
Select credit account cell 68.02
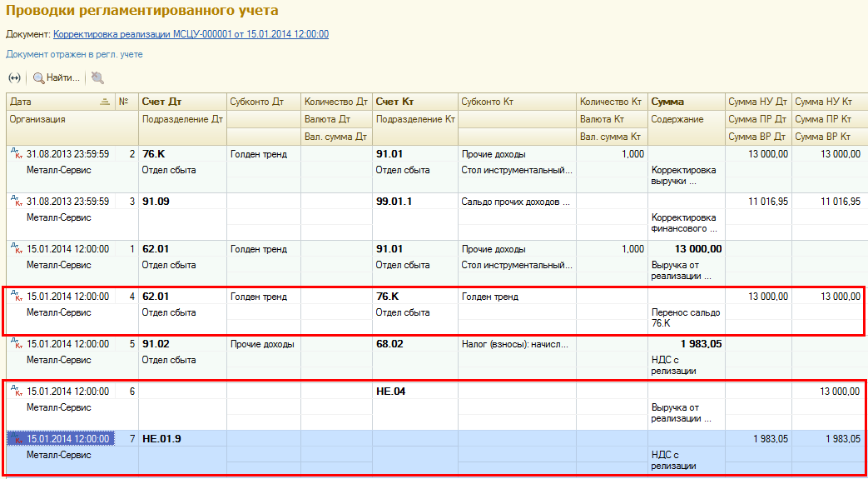(415, 344)
